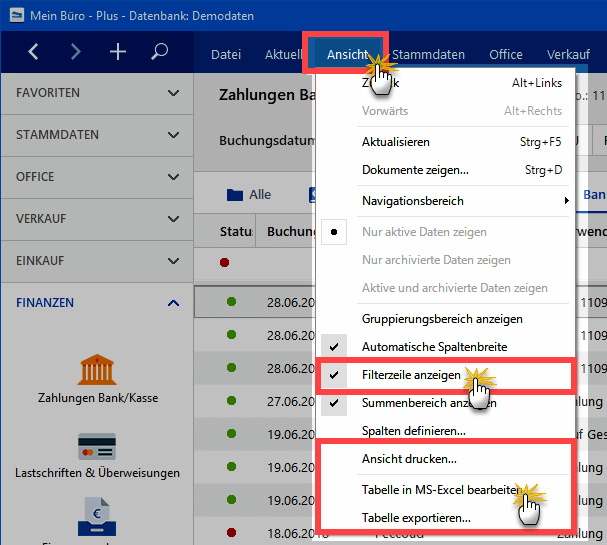This screenshot has height=545, width=607.
Task: Expand the EINKAUF sidebar section
Action: 97,261
